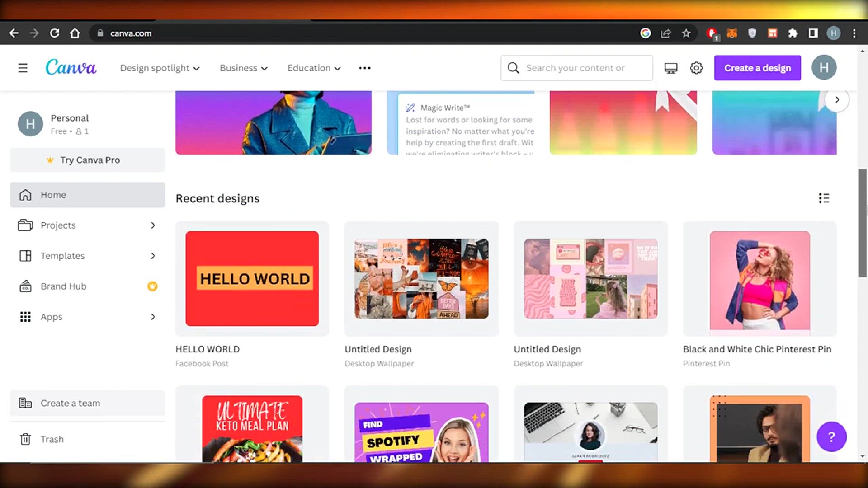Click the search magnifier icon
Screen dimensions: 868x488
[513, 68]
